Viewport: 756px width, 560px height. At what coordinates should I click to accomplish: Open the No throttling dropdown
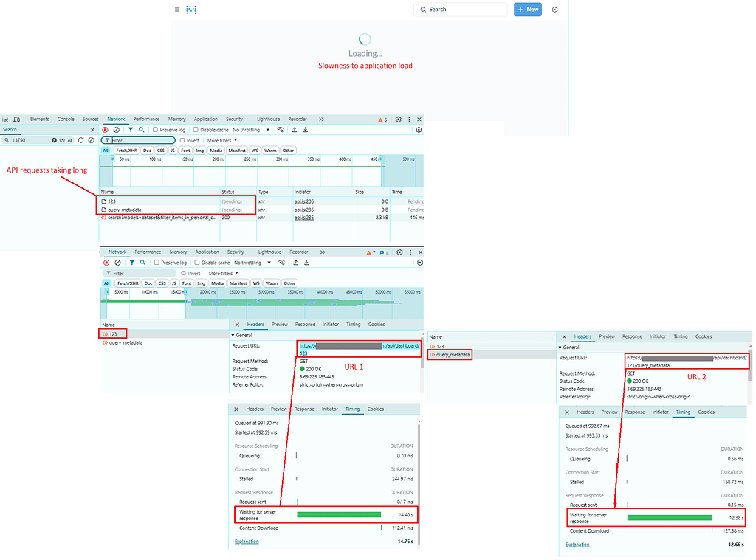[247, 129]
